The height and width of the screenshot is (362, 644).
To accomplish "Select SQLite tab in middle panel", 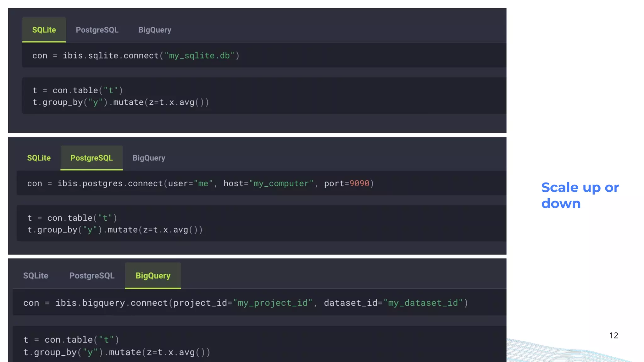I will [39, 158].
